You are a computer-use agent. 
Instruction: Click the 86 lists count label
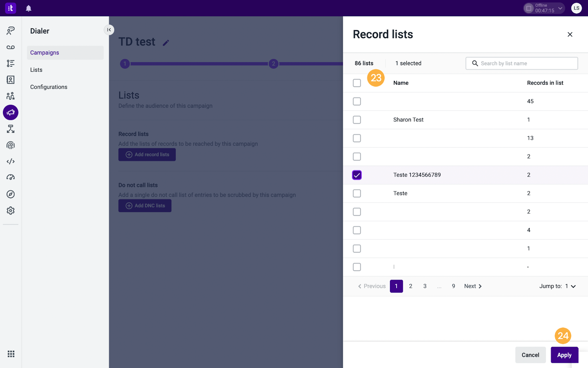click(x=364, y=63)
